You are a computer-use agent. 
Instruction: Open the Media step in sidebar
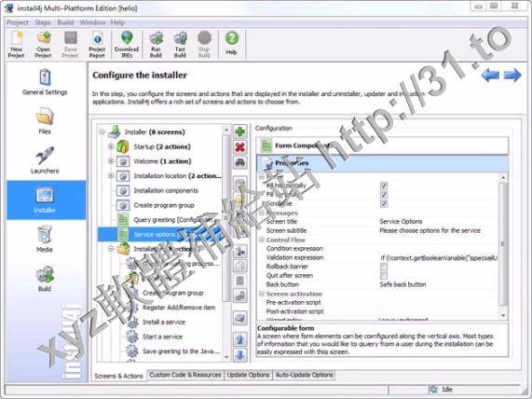click(x=45, y=239)
